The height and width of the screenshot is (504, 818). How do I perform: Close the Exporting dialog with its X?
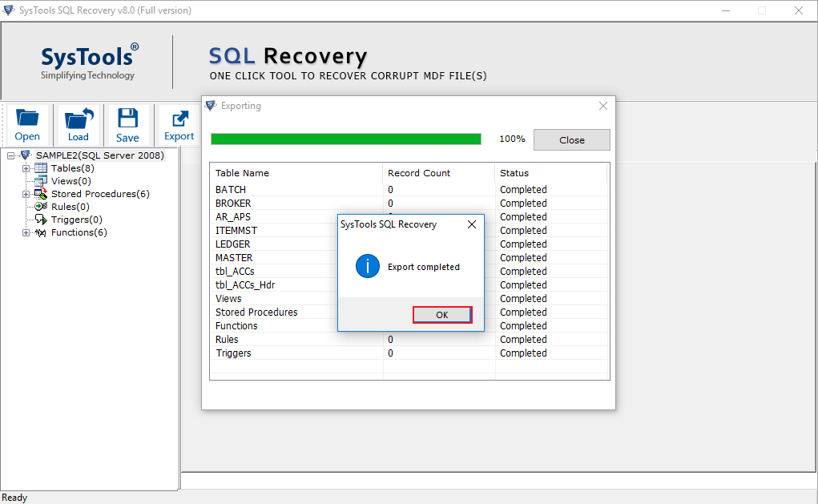pos(603,106)
